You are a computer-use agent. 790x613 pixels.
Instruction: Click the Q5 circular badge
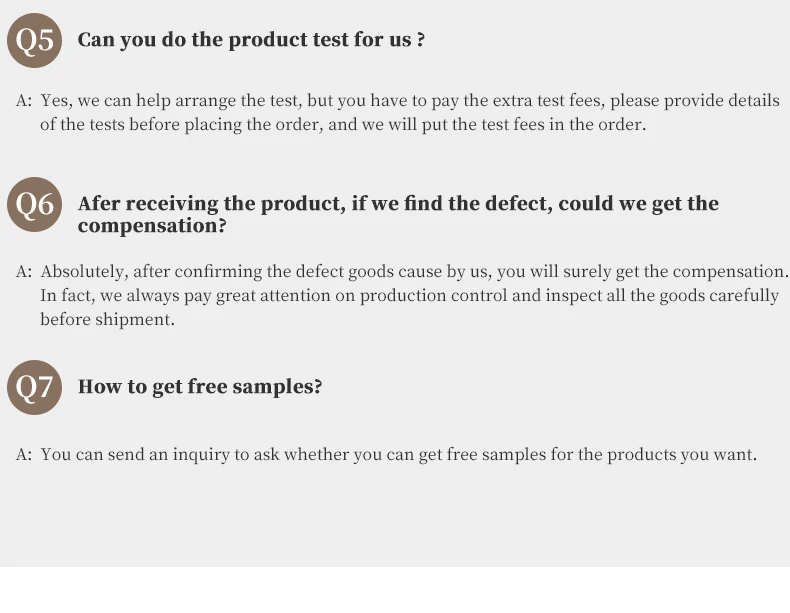point(36,42)
